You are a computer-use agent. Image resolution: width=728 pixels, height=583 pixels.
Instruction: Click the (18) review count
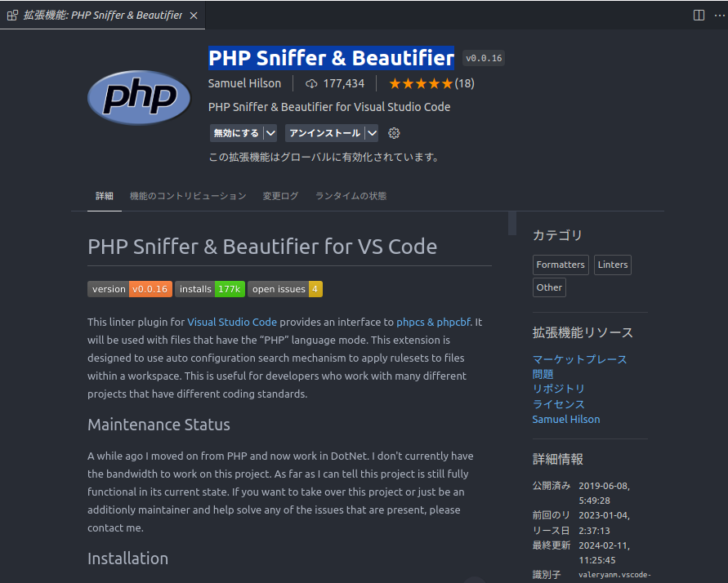464,83
